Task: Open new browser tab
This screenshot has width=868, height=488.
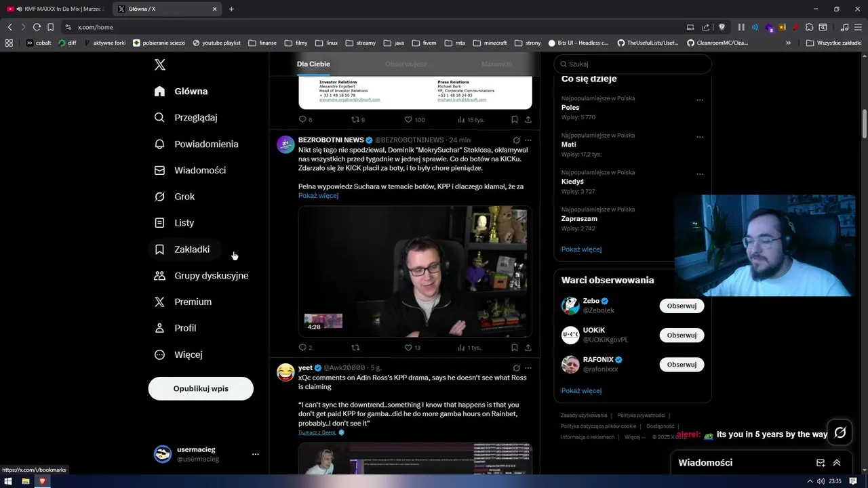Action: (231, 9)
